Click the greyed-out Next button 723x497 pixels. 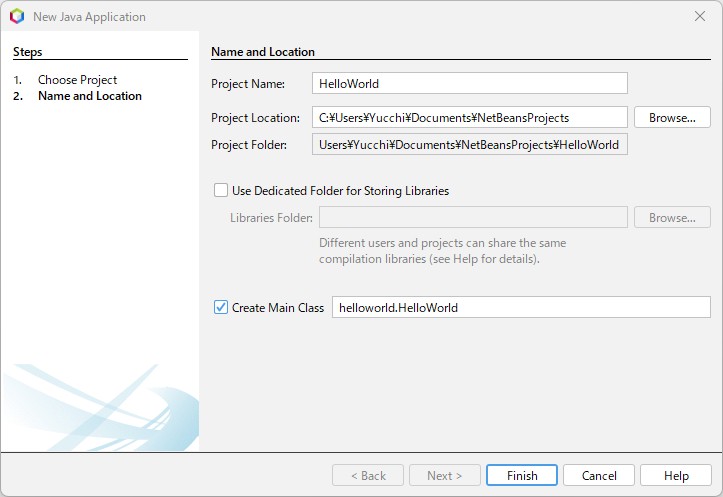point(444,476)
